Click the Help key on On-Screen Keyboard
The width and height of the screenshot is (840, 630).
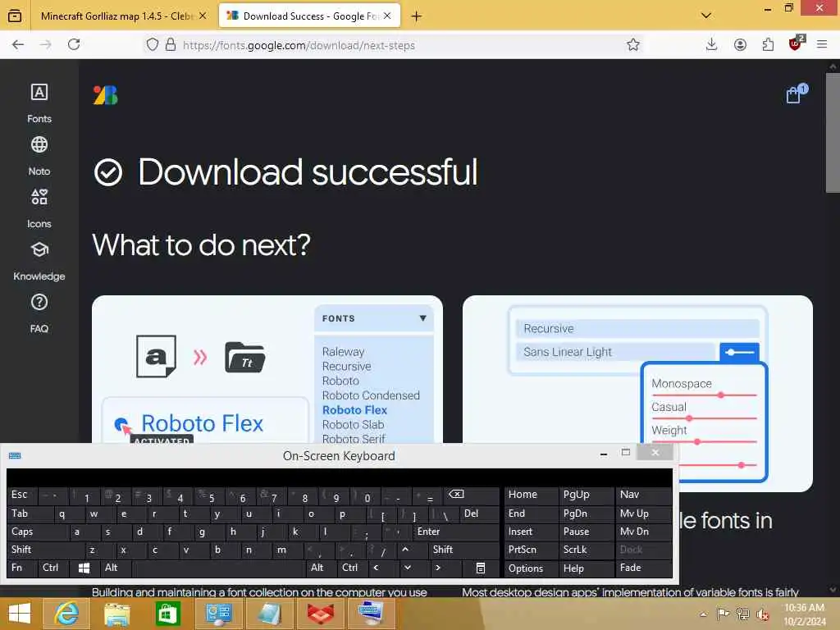[x=586, y=568]
